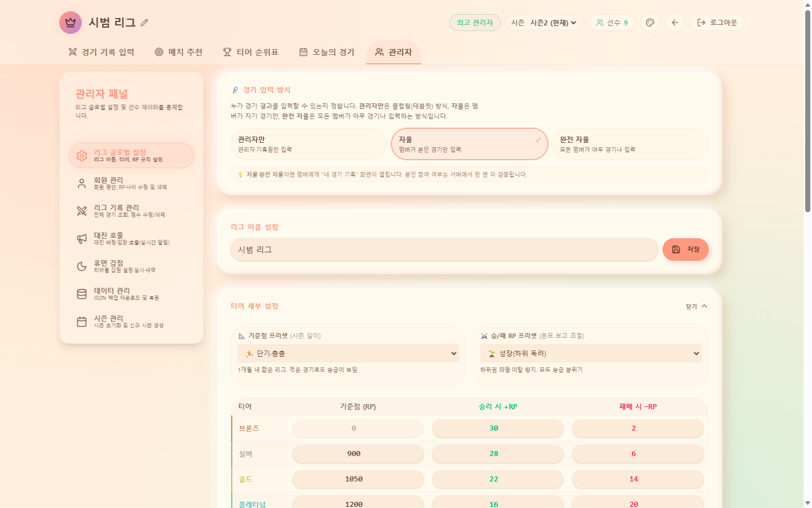Click the megaphone icon of 대진 호출
812x508 pixels.
tap(82, 239)
